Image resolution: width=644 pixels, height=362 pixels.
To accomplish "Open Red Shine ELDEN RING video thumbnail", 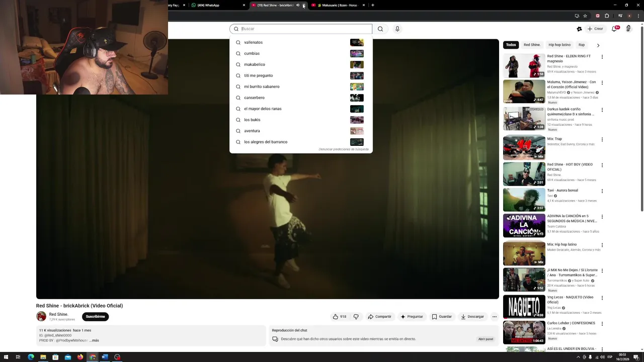I will 524,65.
